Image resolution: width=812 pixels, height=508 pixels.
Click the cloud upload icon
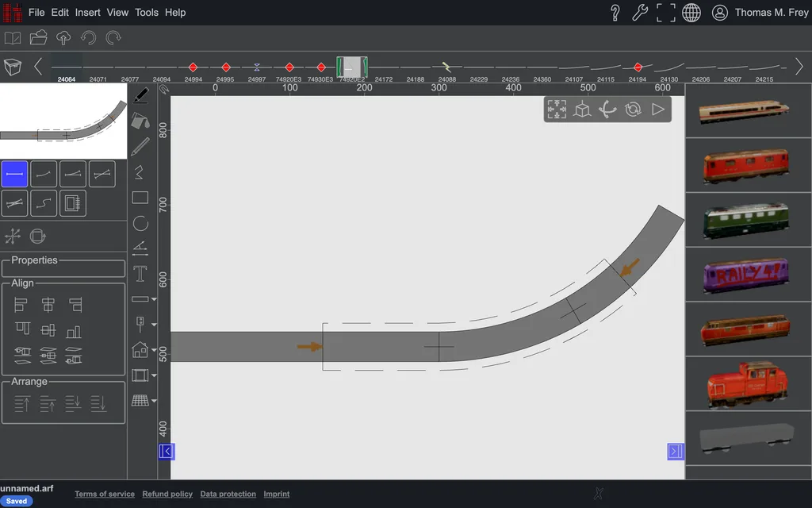coord(63,38)
